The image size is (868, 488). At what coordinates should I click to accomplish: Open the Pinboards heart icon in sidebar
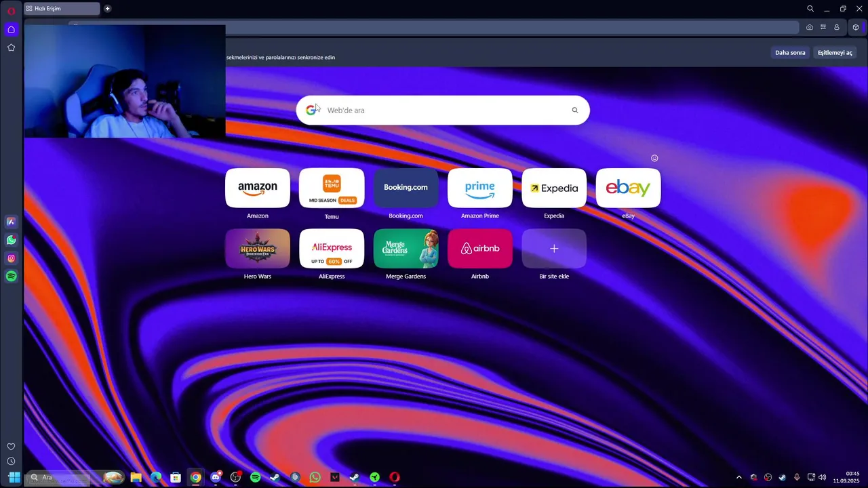[11, 447]
